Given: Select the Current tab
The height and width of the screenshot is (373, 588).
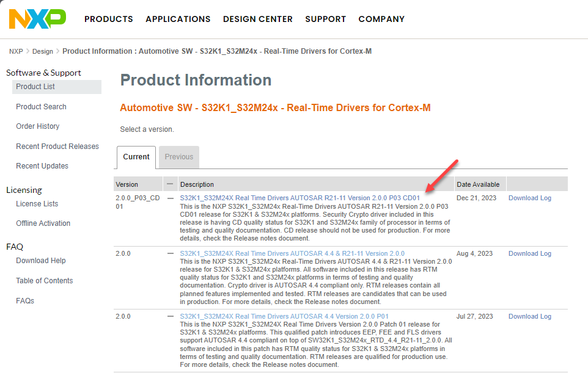Looking at the screenshot, I should pos(136,157).
